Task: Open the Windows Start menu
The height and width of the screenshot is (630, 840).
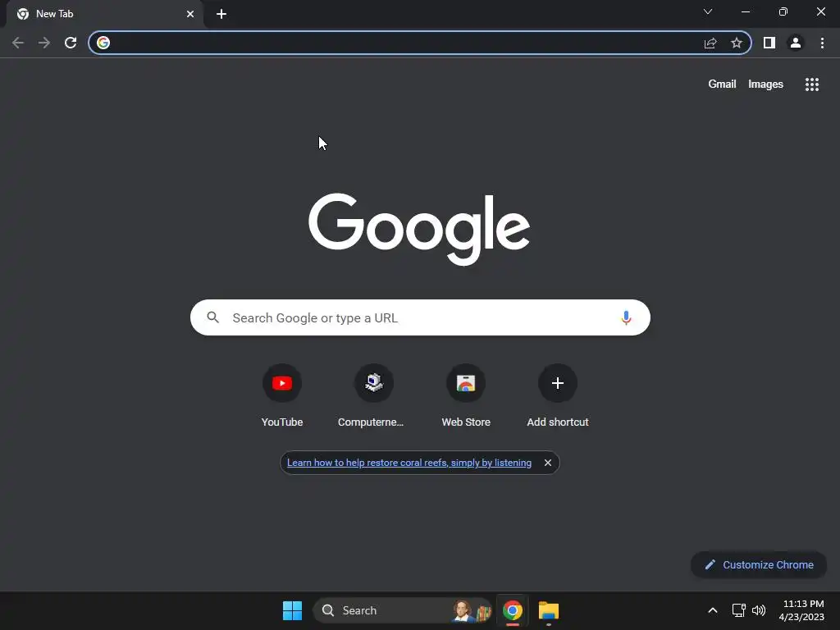Action: click(x=293, y=610)
